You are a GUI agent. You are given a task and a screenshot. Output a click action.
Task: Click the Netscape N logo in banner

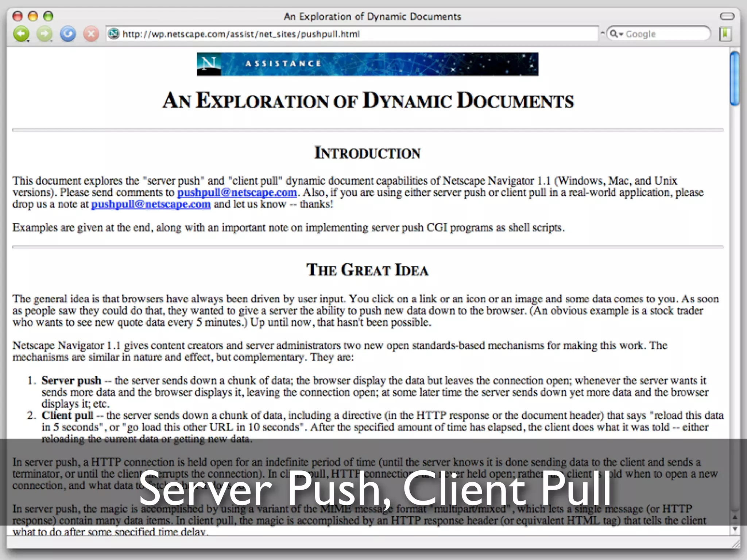209,64
